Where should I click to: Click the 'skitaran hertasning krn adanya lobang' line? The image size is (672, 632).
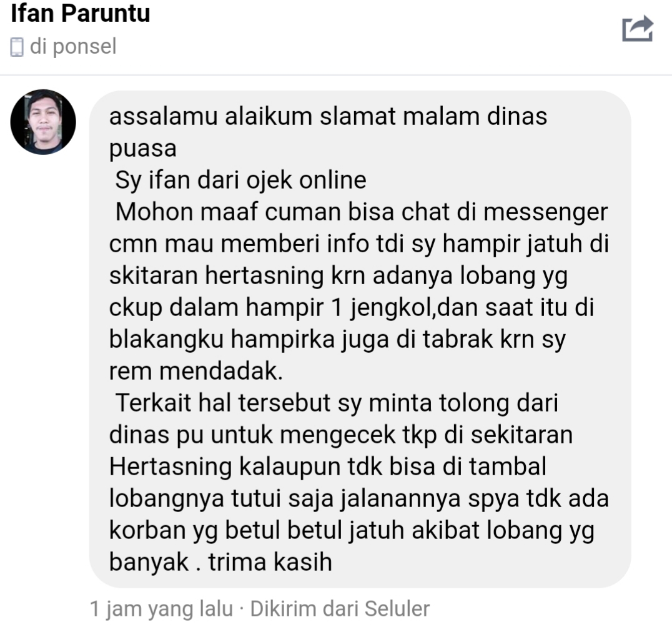(x=338, y=275)
